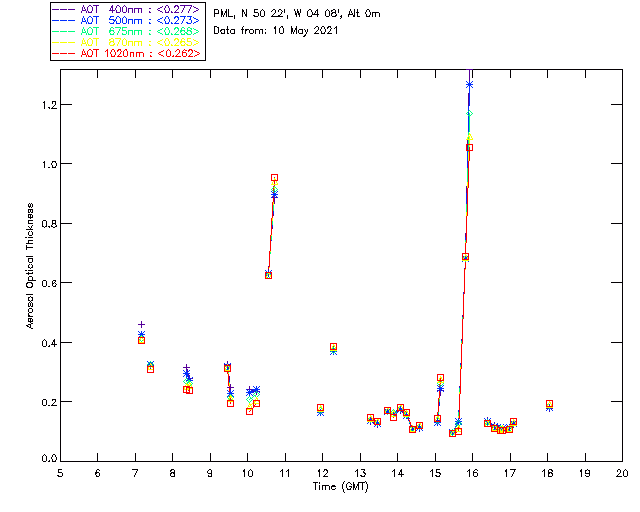Click the x-axis label 20
The image size is (640, 512).
622,473
